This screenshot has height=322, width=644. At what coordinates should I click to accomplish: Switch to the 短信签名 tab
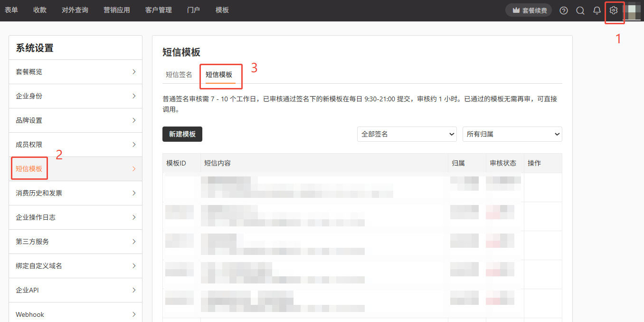pos(179,75)
